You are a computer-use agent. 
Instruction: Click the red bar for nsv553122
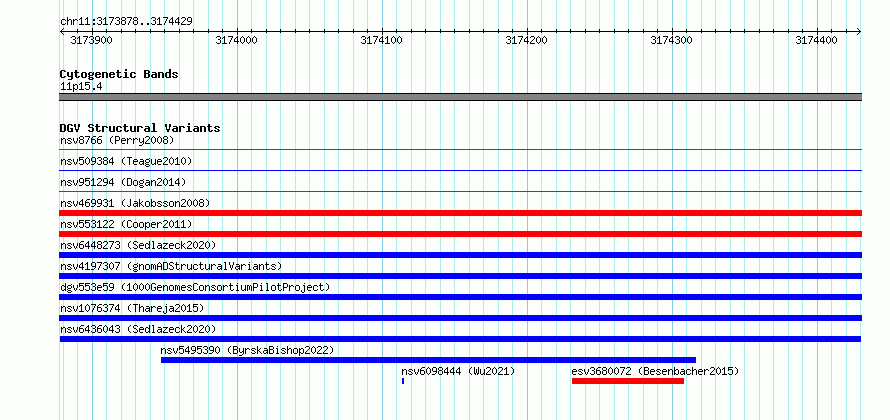(460, 234)
